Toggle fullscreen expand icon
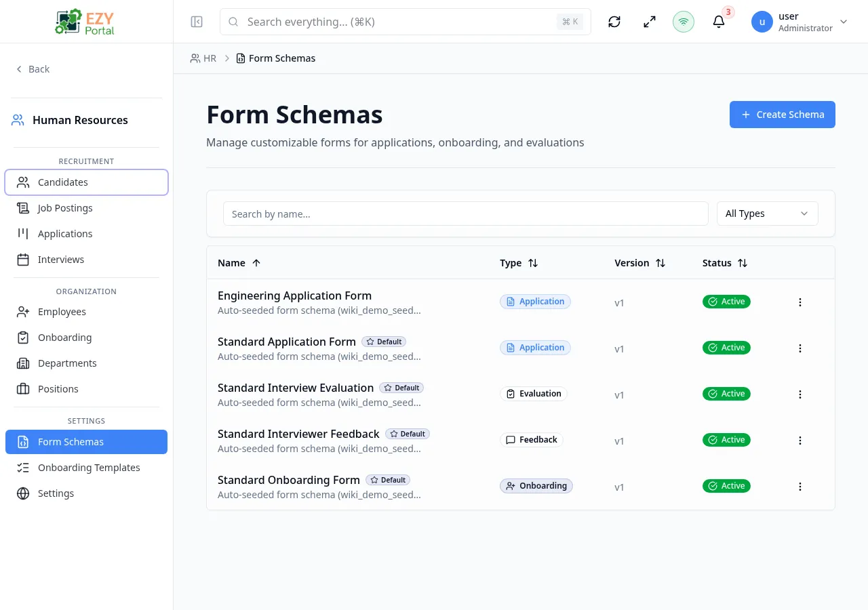Image resolution: width=868 pixels, height=610 pixels. [650, 22]
